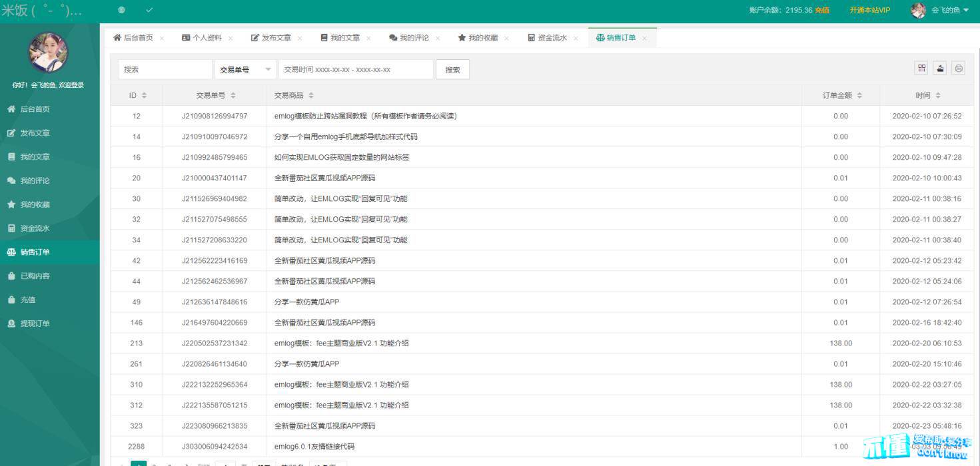
Task: Go to 已购内容 in the sidebar
Action: (x=35, y=276)
